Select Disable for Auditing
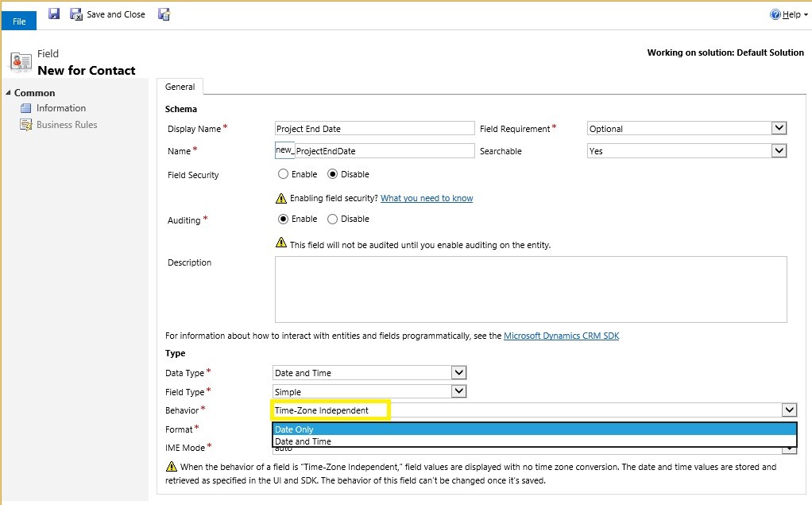 click(x=332, y=219)
